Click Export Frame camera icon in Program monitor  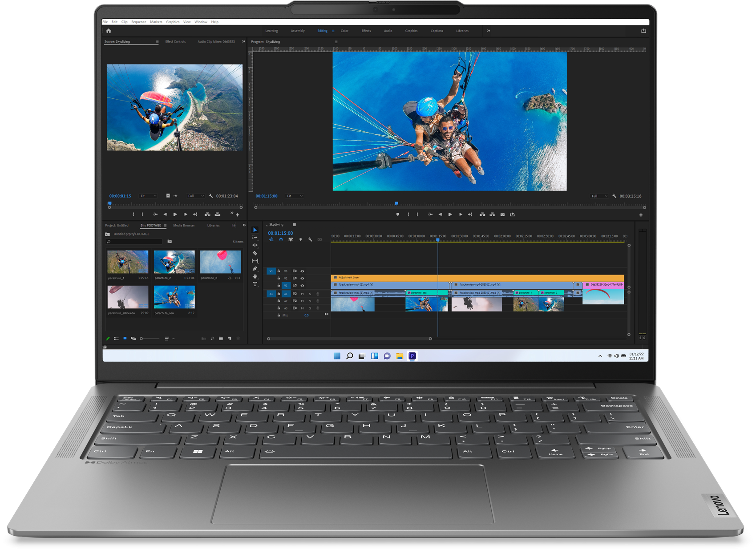tap(502, 214)
